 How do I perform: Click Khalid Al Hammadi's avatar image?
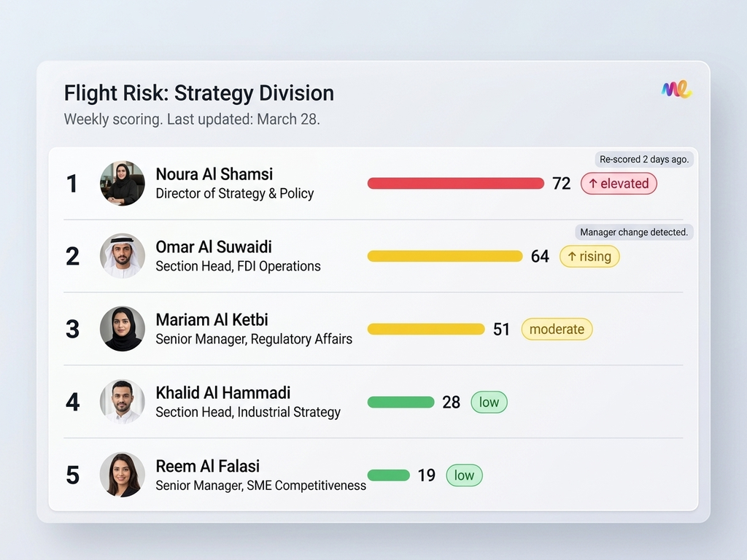[x=122, y=402]
